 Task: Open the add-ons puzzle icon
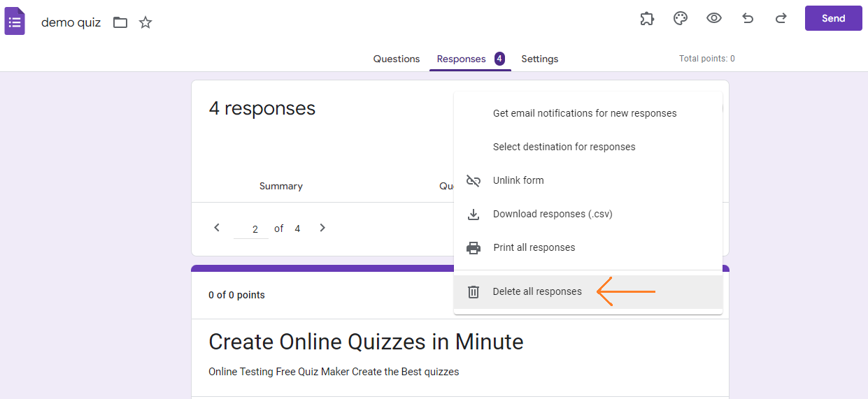click(x=647, y=19)
